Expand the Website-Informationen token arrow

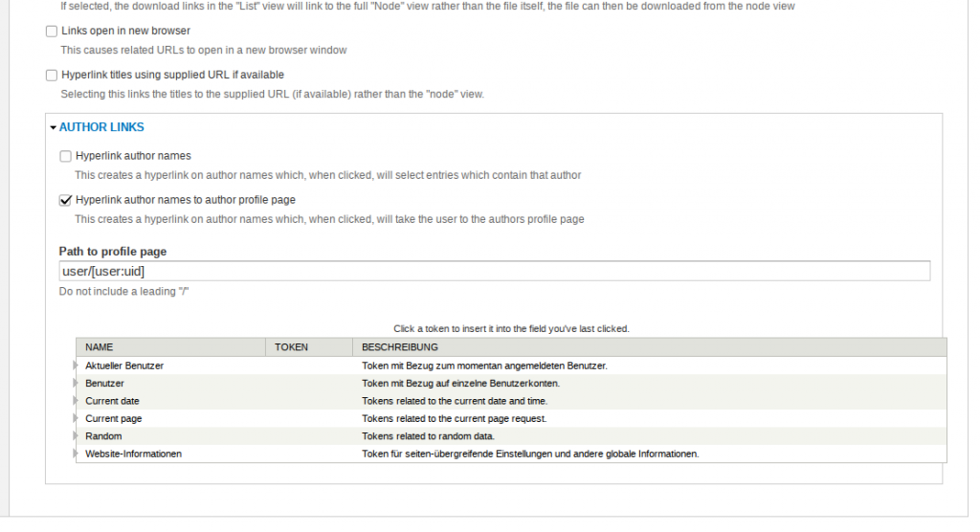pyautogui.click(x=77, y=454)
